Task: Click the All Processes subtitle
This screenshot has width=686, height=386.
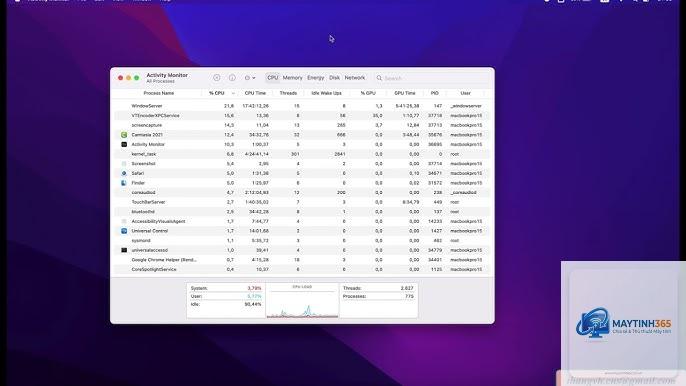Action: [x=160, y=81]
